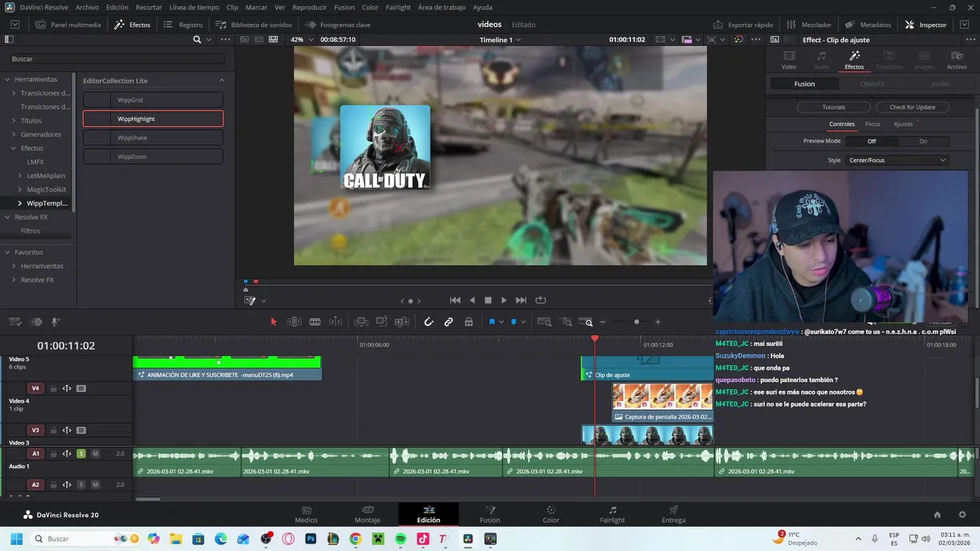Go to the Entrega page
This screenshot has width=980, height=551.
pyautogui.click(x=674, y=514)
